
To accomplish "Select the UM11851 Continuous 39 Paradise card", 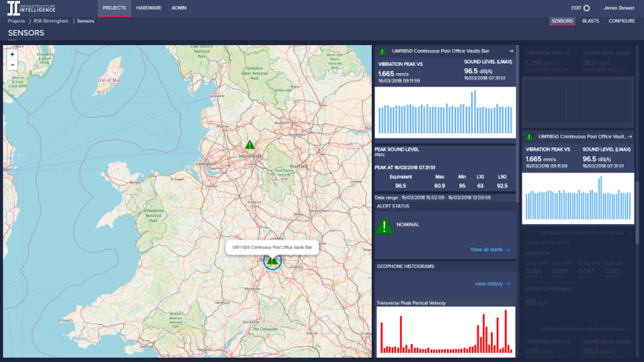I will coord(578,341).
